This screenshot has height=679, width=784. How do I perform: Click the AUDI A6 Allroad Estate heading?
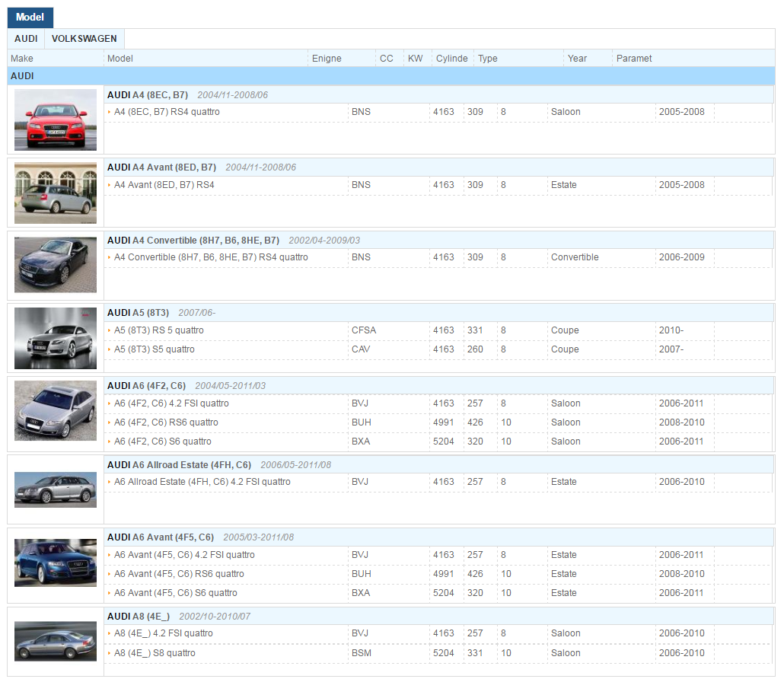click(179, 465)
